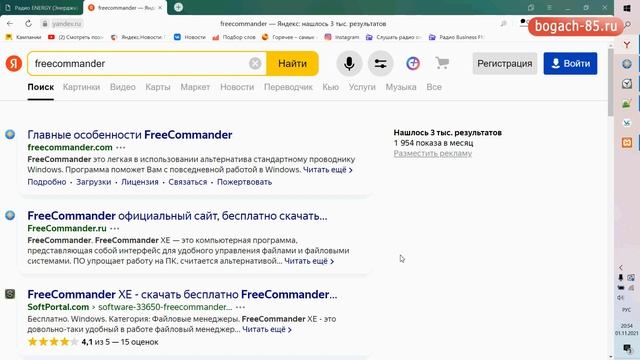Clear the freecommander search query
Image resolution: width=640 pixels, height=360 pixels.
[x=255, y=63]
